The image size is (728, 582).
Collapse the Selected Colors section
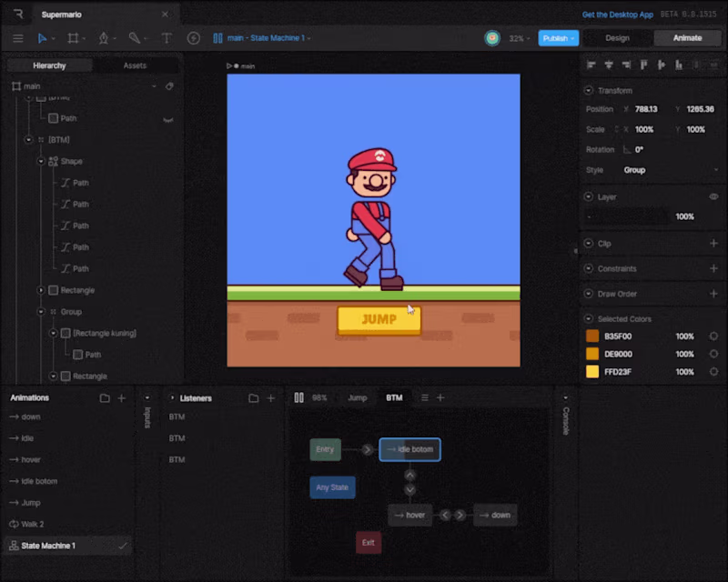click(588, 319)
